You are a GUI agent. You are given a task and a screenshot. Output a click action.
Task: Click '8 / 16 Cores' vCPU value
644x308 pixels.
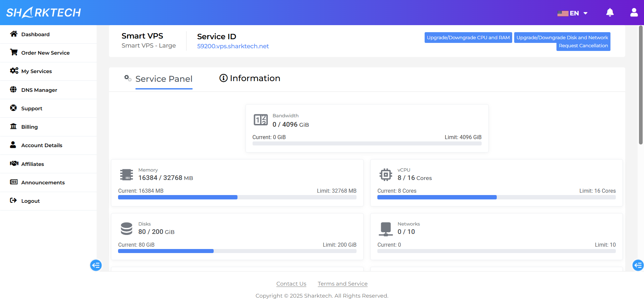[415, 178]
